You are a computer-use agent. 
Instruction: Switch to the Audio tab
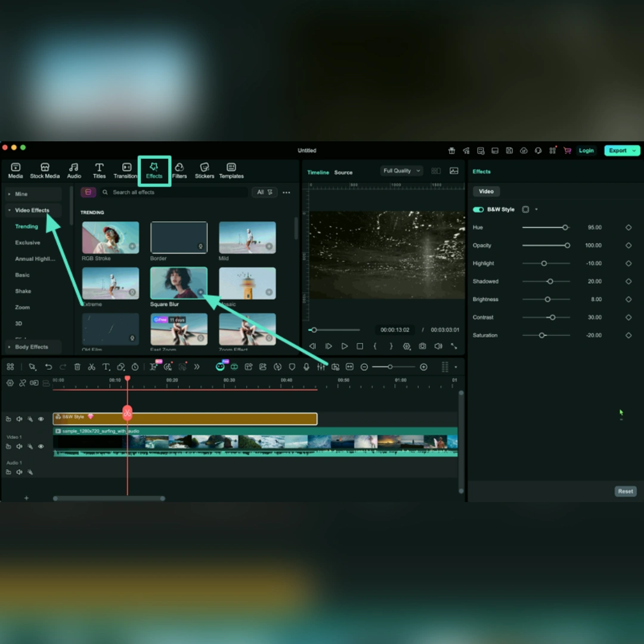pos(74,171)
